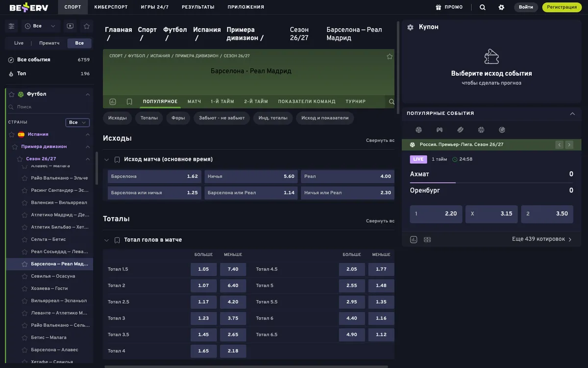This screenshot has height=368, width=588.
Task: Open Киберспорт in top navigation
Action: (110, 7)
